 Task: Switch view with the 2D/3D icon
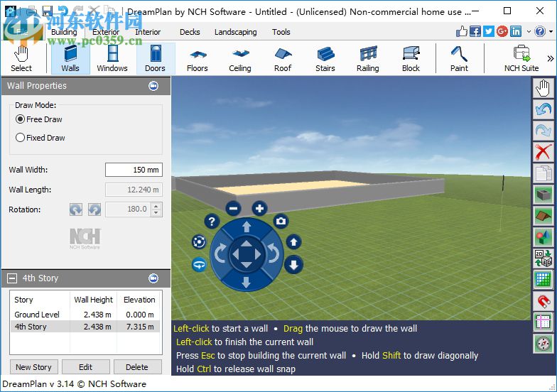(x=544, y=258)
